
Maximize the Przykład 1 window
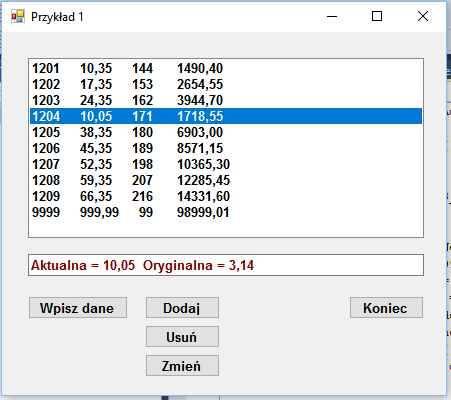coord(377,16)
